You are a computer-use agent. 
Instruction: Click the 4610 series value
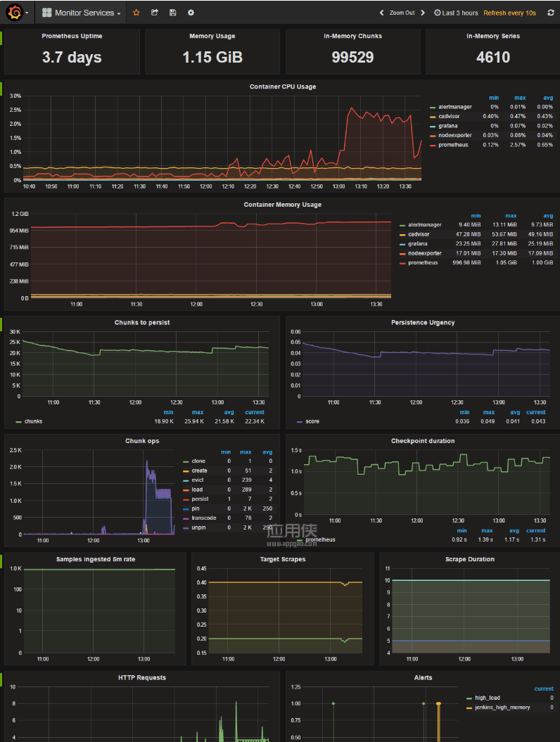click(x=493, y=57)
